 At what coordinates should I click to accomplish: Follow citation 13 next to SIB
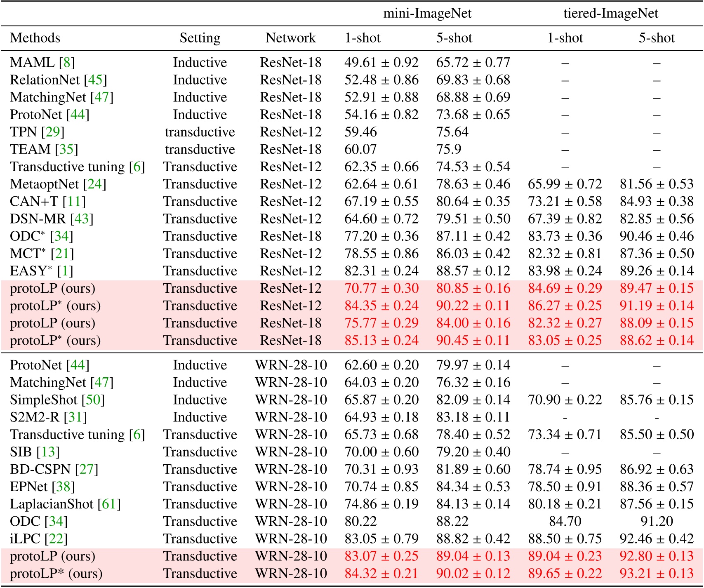[x=48, y=452]
